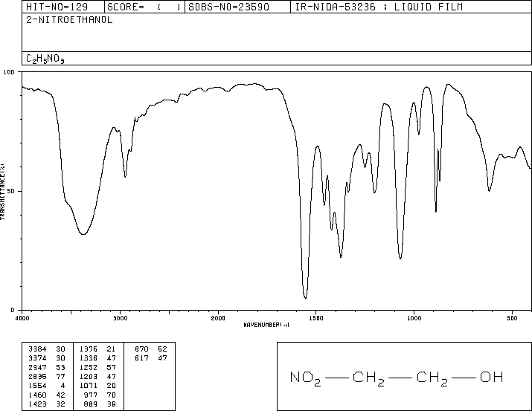Click the CH2 group bonded to OH

pyautogui.click(x=432, y=378)
